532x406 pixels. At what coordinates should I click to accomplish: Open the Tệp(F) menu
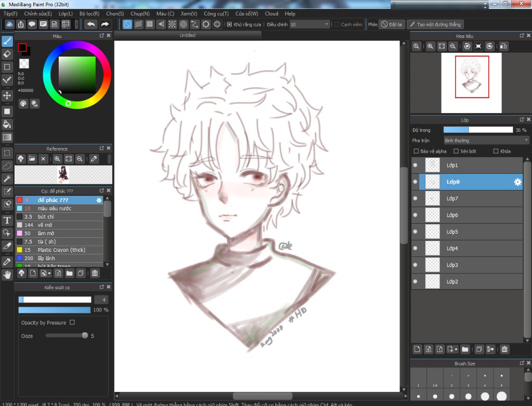pyautogui.click(x=10, y=13)
